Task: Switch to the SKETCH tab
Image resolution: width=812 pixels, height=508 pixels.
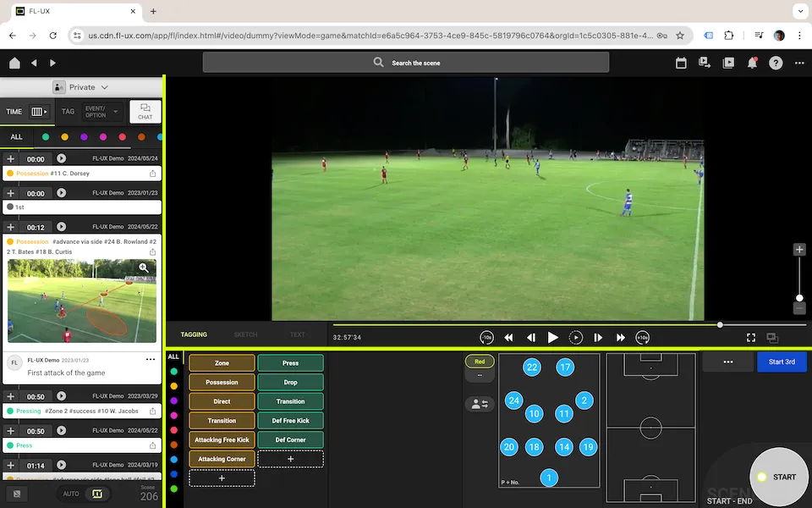Action: click(245, 334)
